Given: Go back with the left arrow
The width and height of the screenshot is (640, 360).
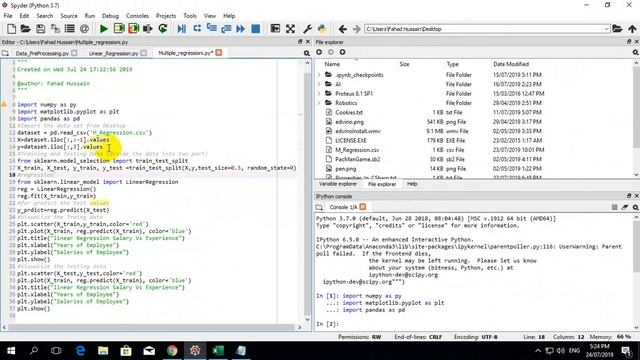Looking at the screenshot, I should (x=342, y=29).
